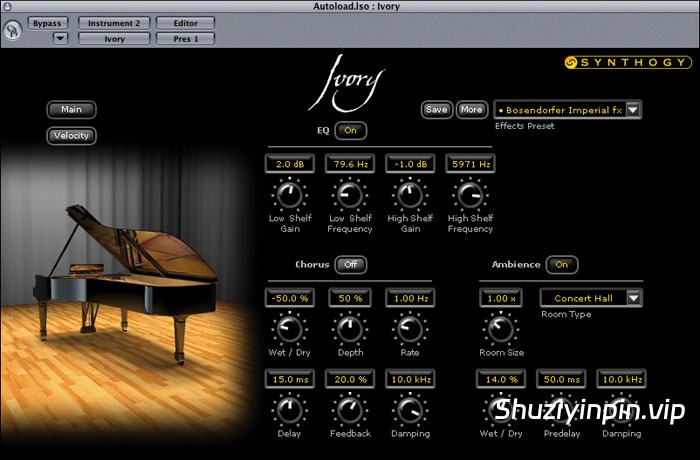Open the Ivory plugin selector

114,39
